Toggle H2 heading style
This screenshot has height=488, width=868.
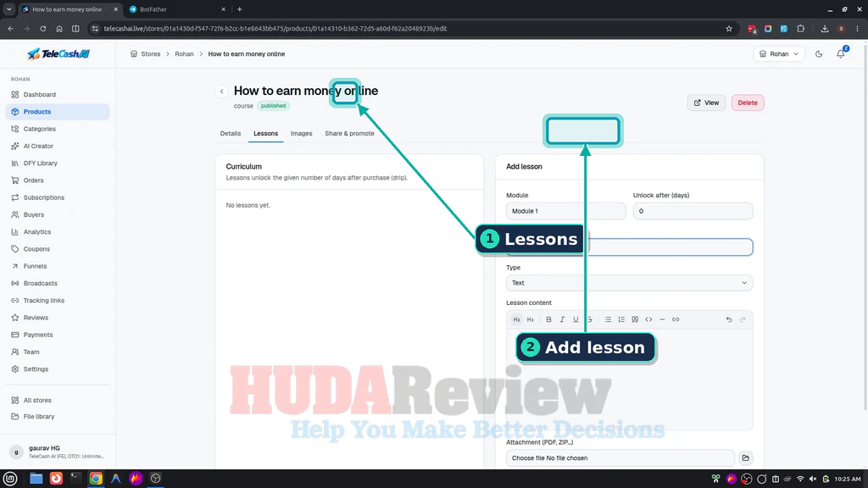(516, 319)
